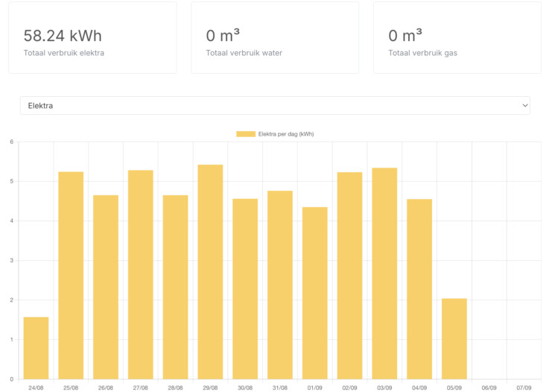This screenshot has height=392, width=552.
Task: Click the bar for 24/08
Action: click(36, 348)
